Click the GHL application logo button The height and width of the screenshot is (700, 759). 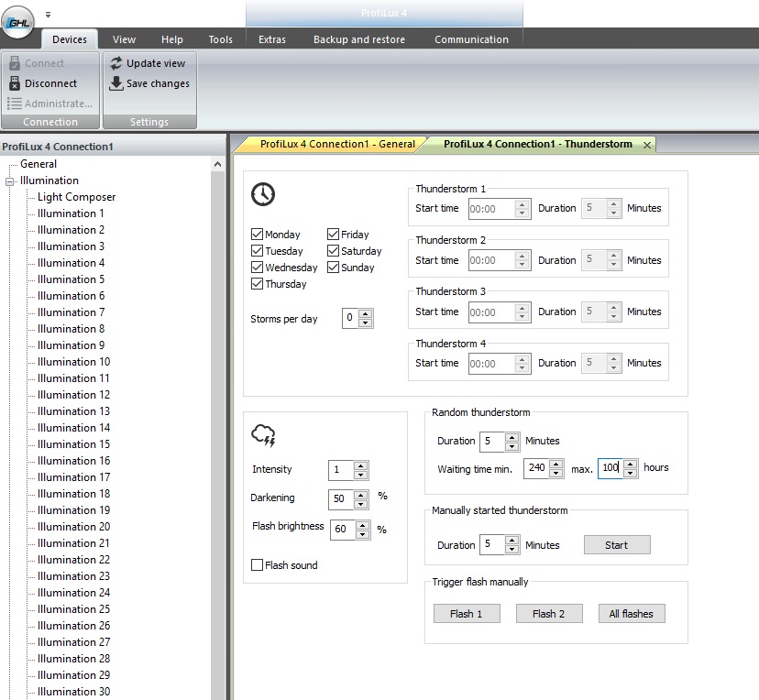[x=18, y=22]
